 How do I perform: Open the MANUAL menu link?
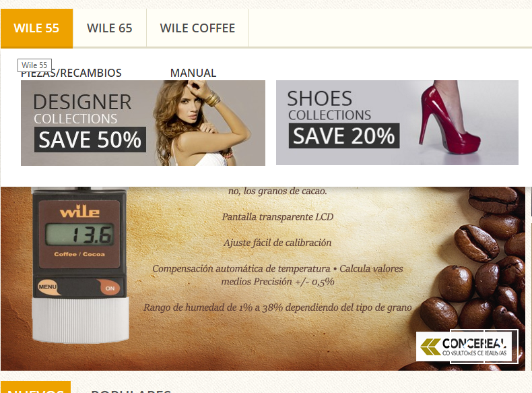tap(193, 73)
